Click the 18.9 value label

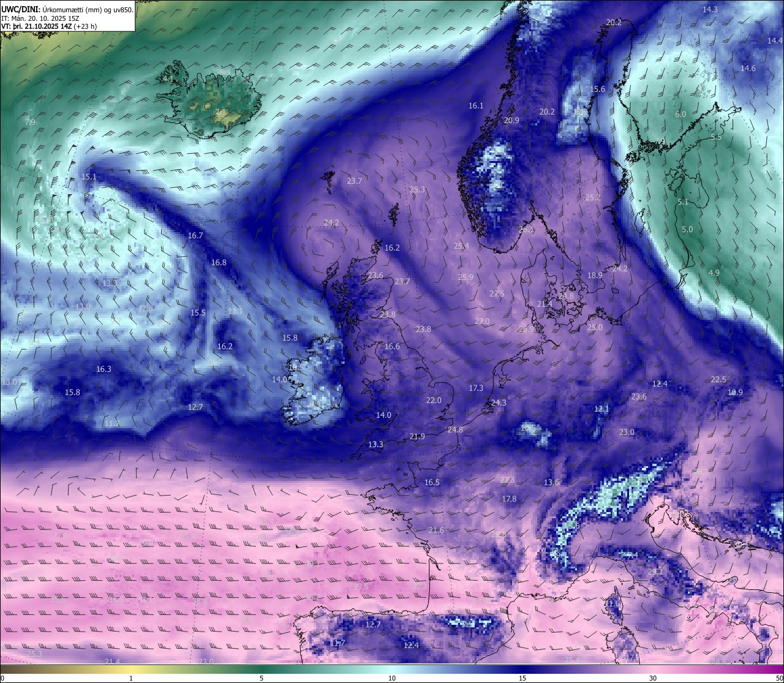595,275
